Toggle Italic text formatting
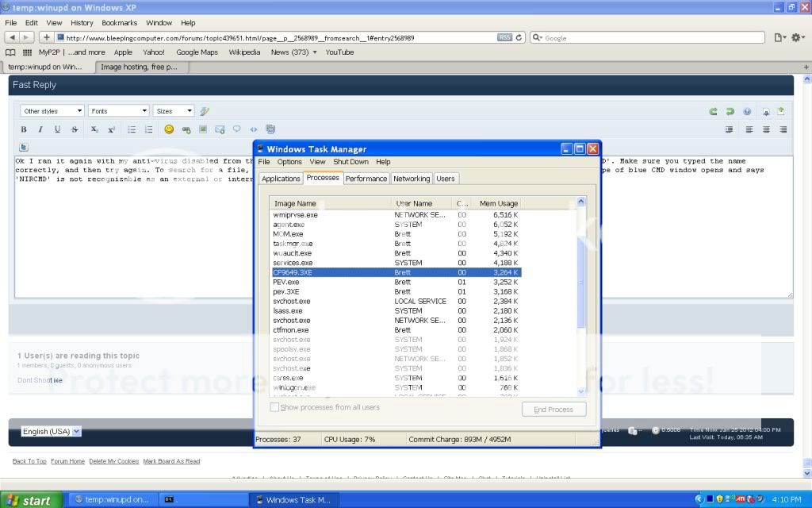Viewport: 812px width, 508px height. pos(40,129)
